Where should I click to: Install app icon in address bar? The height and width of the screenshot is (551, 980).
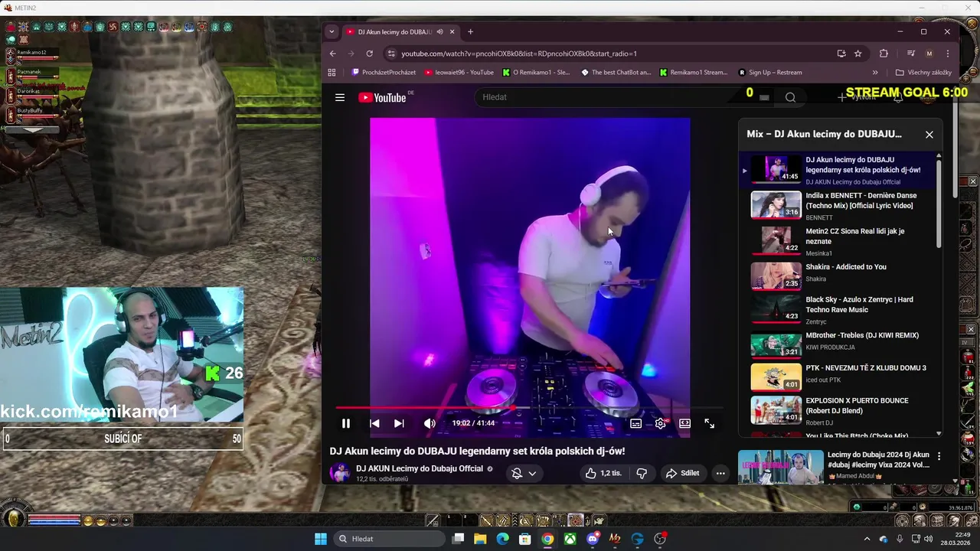841,54
